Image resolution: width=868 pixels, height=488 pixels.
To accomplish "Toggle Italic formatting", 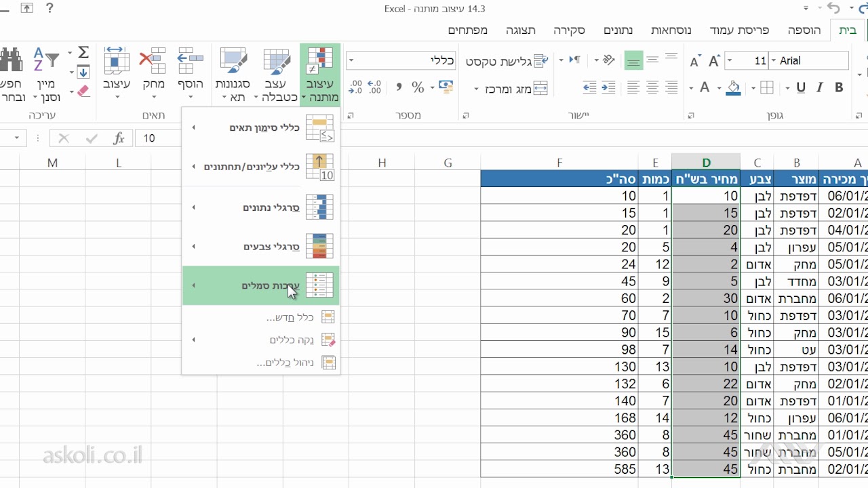I will point(820,87).
